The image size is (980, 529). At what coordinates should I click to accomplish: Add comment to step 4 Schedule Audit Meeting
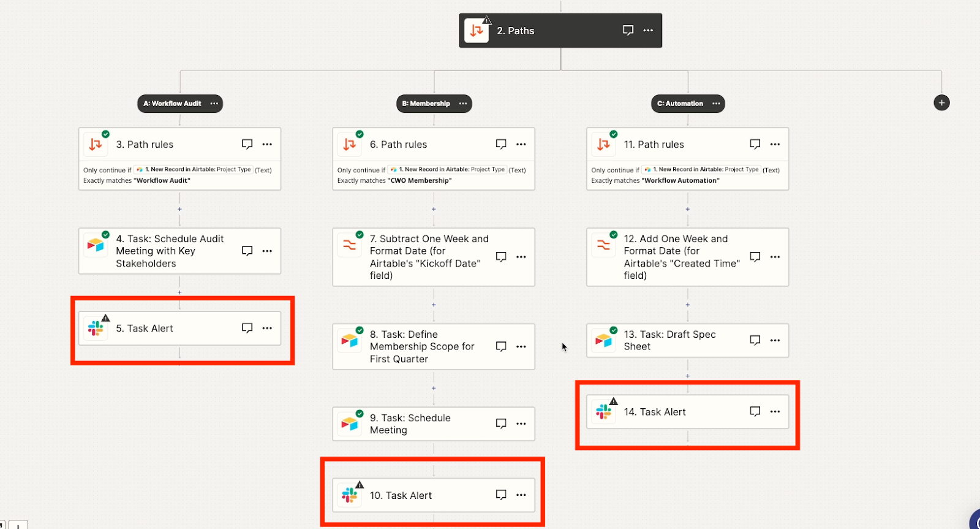tap(247, 251)
